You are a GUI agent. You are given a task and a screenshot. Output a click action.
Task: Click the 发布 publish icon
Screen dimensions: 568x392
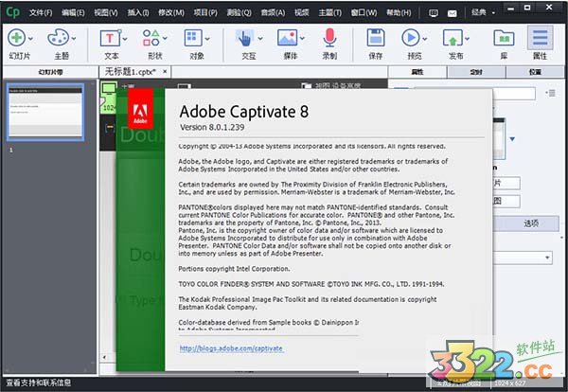[453, 38]
